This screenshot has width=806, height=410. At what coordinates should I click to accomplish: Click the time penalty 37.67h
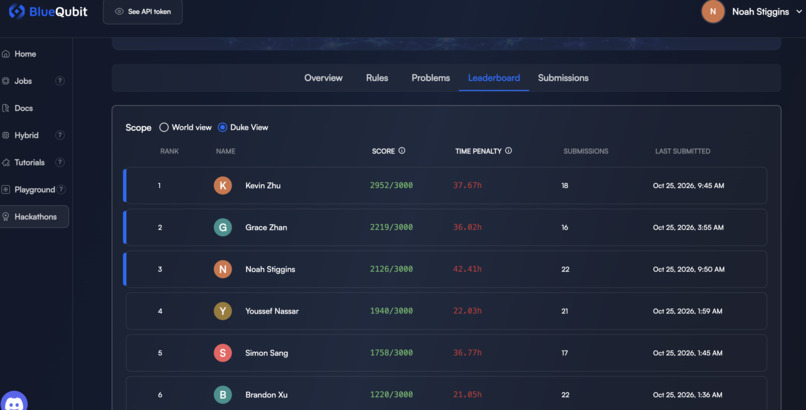pos(467,185)
